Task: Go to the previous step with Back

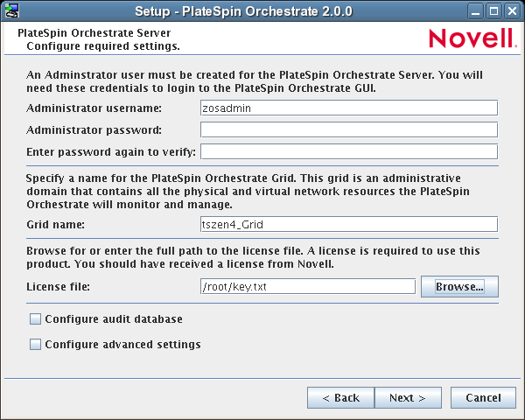Action: tap(340, 398)
